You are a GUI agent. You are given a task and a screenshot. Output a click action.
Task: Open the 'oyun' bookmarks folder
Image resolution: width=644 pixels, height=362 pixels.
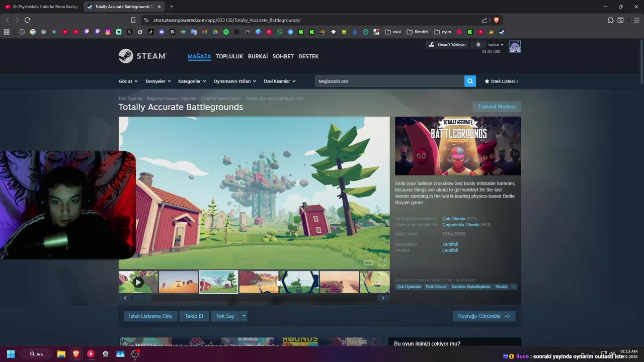click(x=442, y=32)
